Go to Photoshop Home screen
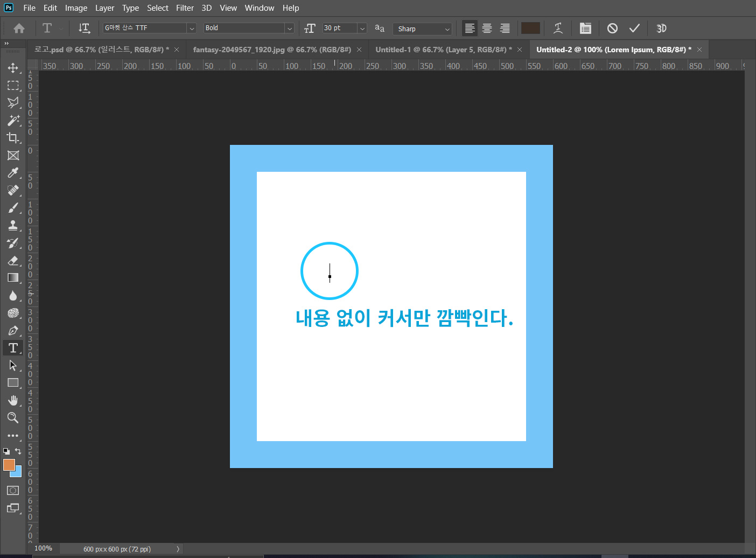The image size is (756, 558). click(19, 29)
